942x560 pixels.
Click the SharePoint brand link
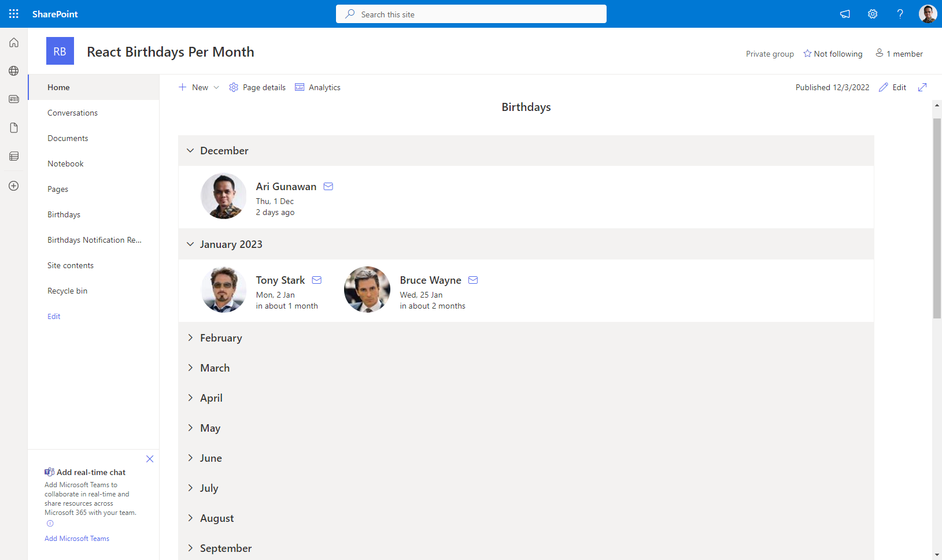click(55, 14)
